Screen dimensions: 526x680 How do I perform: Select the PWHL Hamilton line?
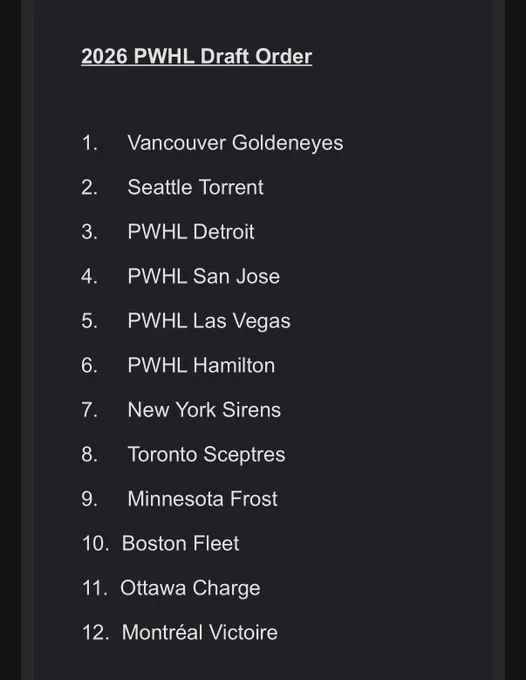tap(201, 366)
